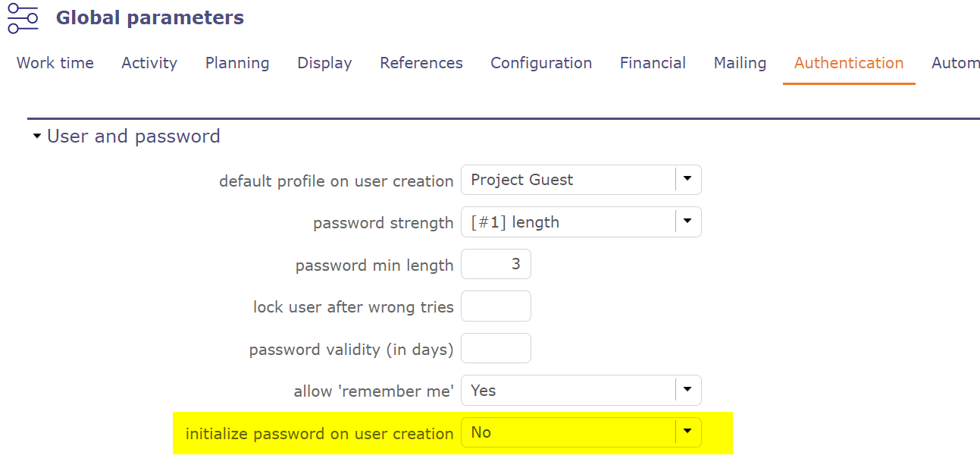
Task: Click the password min length field
Action: (496, 265)
